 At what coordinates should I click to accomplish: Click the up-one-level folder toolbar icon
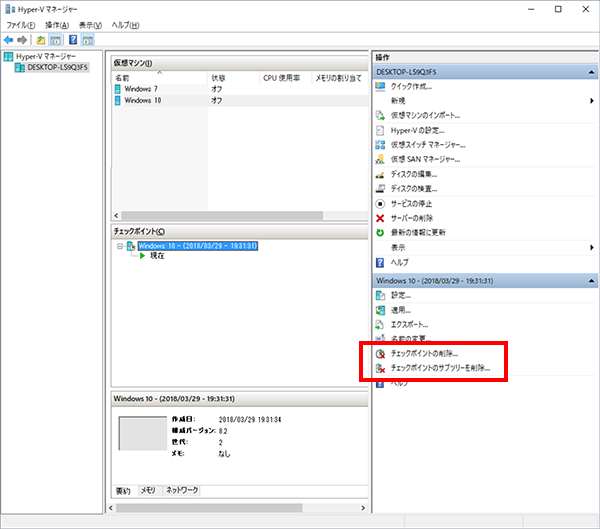pyautogui.click(x=41, y=40)
